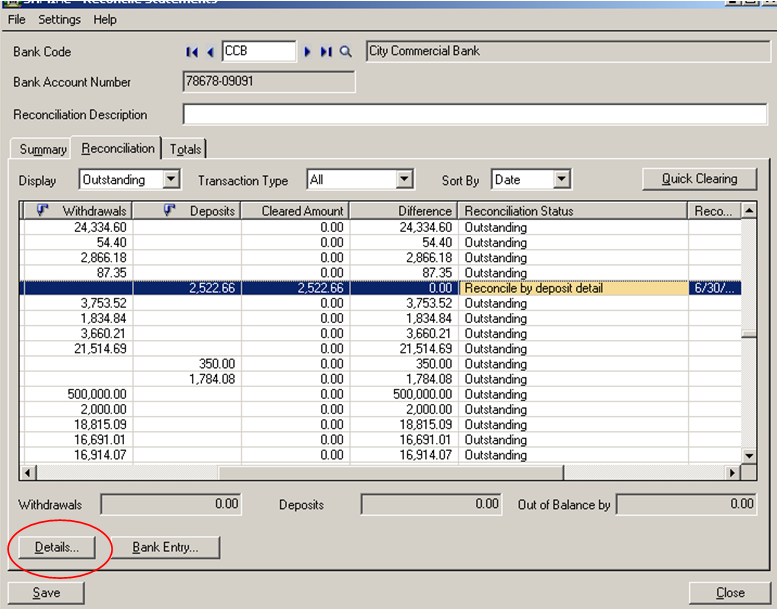This screenshot has height=610, width=777.
Task: Click the grid's vertical scroll up arrow
Action: [749, 211]
